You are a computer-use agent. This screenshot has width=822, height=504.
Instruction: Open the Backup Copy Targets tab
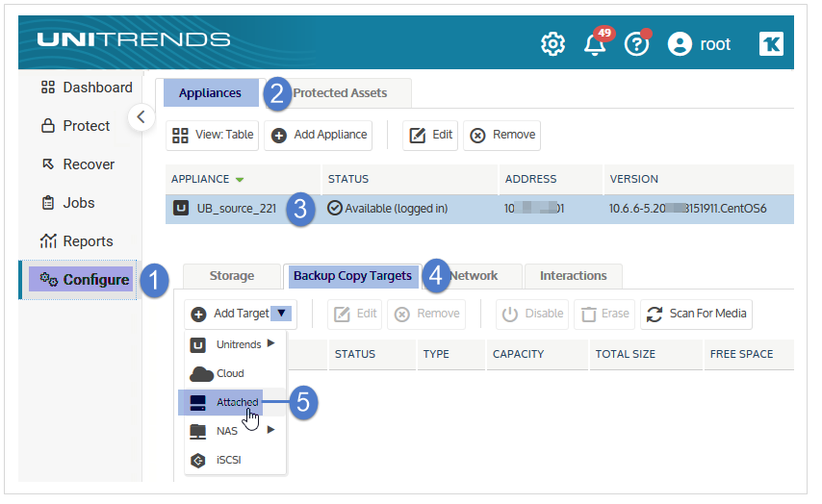[353, 276]
